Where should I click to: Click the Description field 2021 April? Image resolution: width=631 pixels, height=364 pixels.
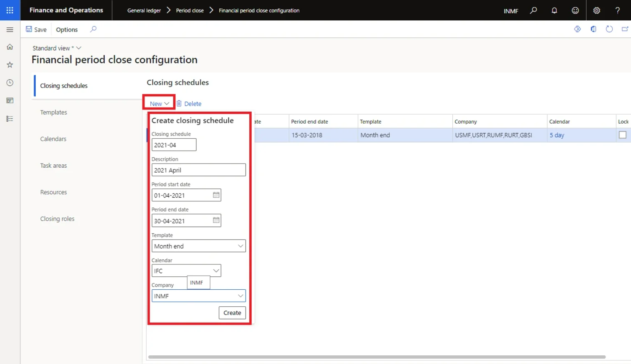point(199,170)
